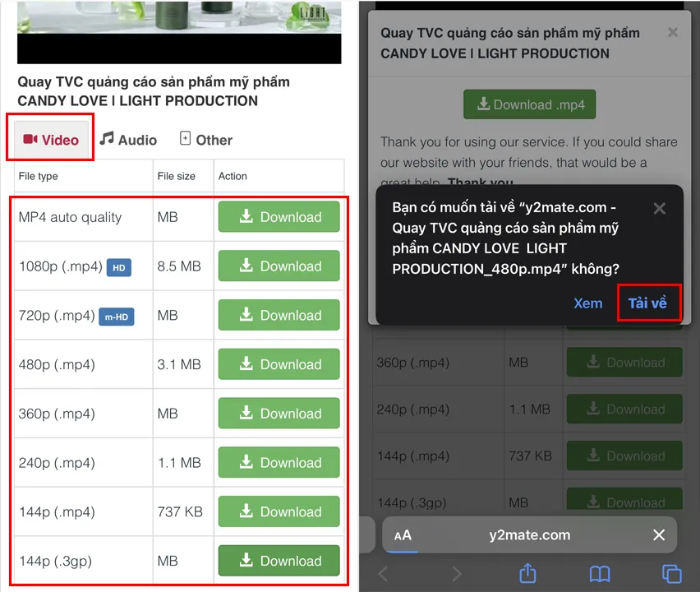This screenshot has width=700, height=592.
Task: Dismiss the download confirmation dialog X
Action: (660, 209)
